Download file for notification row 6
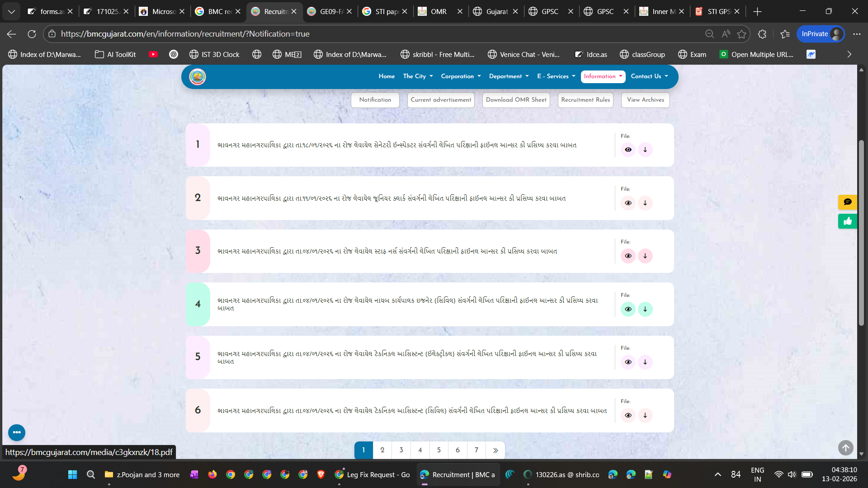This screenshot has width=868, height=488. click(645, 416)
